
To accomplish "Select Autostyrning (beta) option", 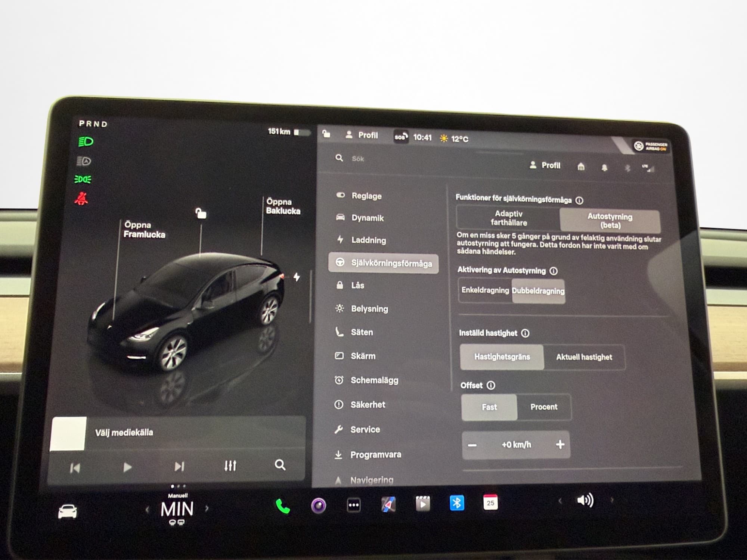I will [x=610, y=221].
